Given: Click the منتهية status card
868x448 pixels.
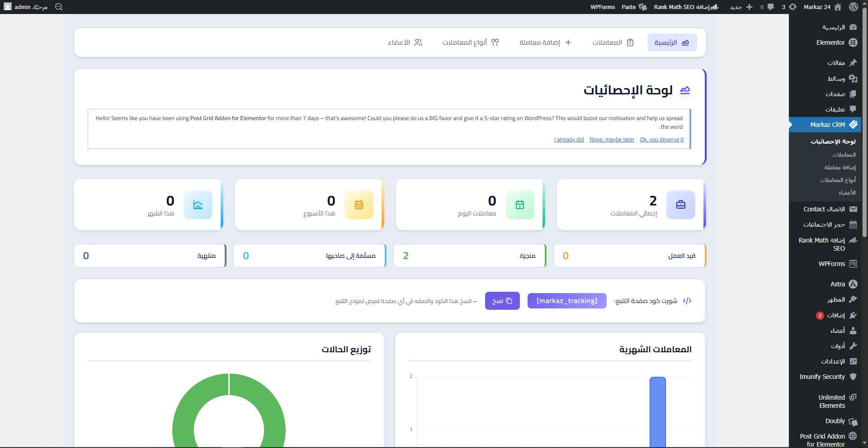Looking at the screenshot, I should click(x=150, y=256).
